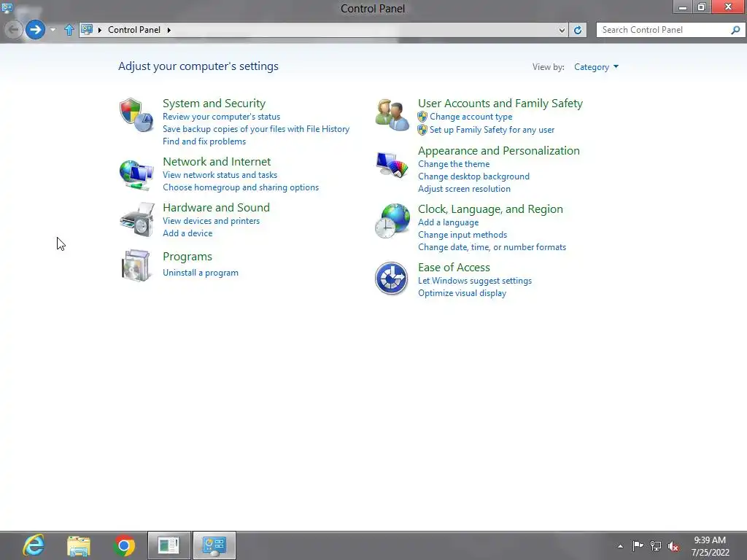This screenshot has width=747, height=560.
Task: Open the network tray icon
Action: pyautogui.click(x=656, y=545)
